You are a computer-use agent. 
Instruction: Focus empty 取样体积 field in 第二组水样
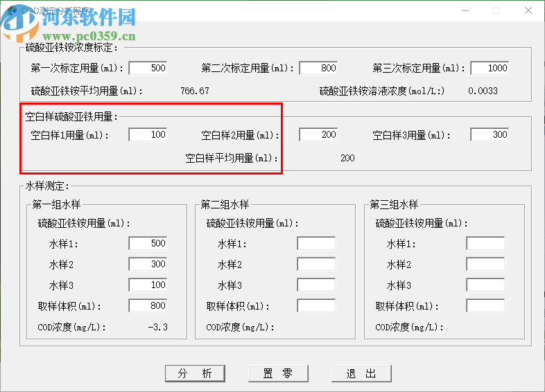pyautogui.click(x=317, y=306)
